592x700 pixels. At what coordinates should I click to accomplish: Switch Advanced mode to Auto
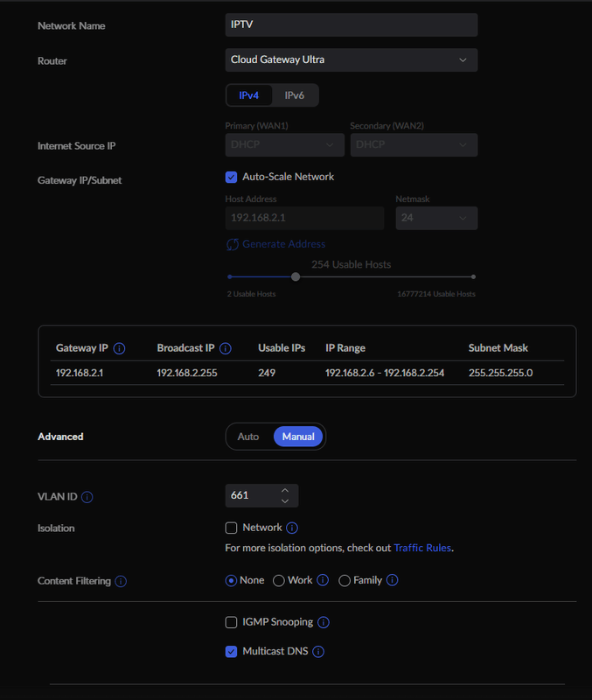point(248,437)
